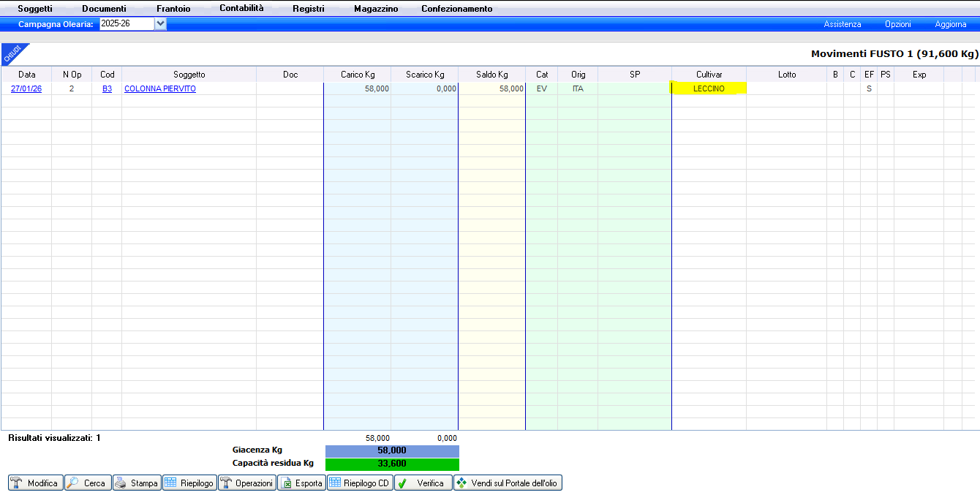Click the Verifica button
980x495 pixels.
pyautogui.click(x=423, y=483)
